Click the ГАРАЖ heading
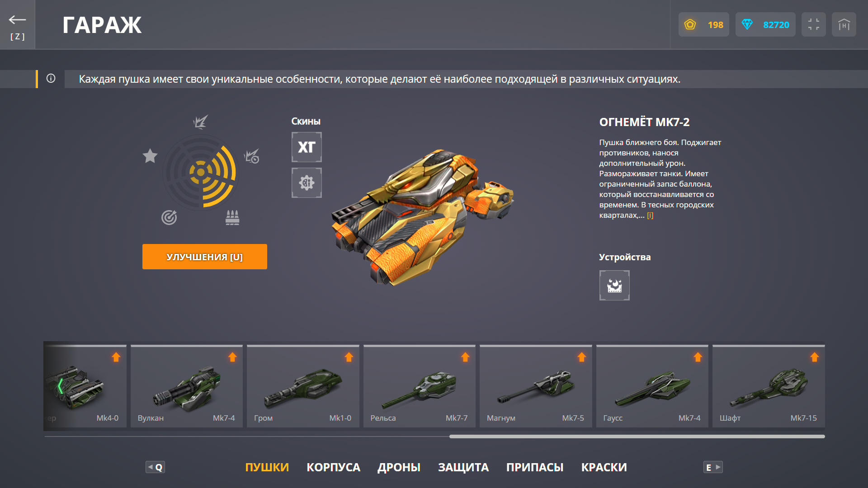The height and width of the screenshot is (488, 868). 102,25
